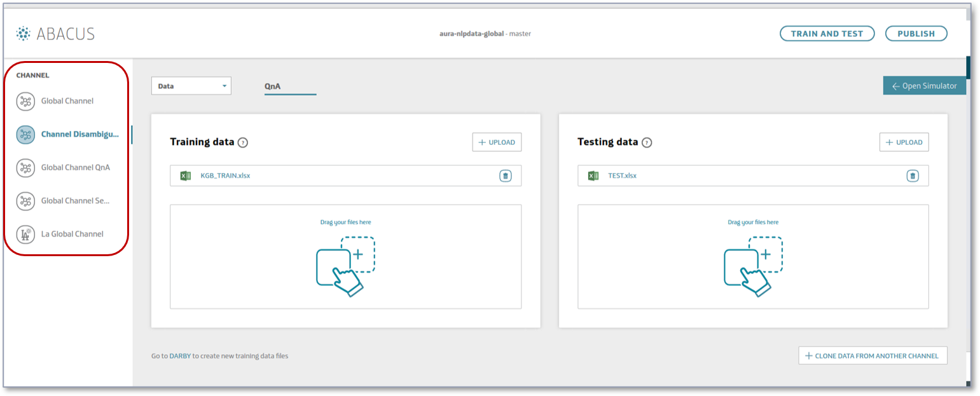Select the Channel Disambiguation icon
The height and width of the screenshot is (396, 980).
click(x=25, y=134)
